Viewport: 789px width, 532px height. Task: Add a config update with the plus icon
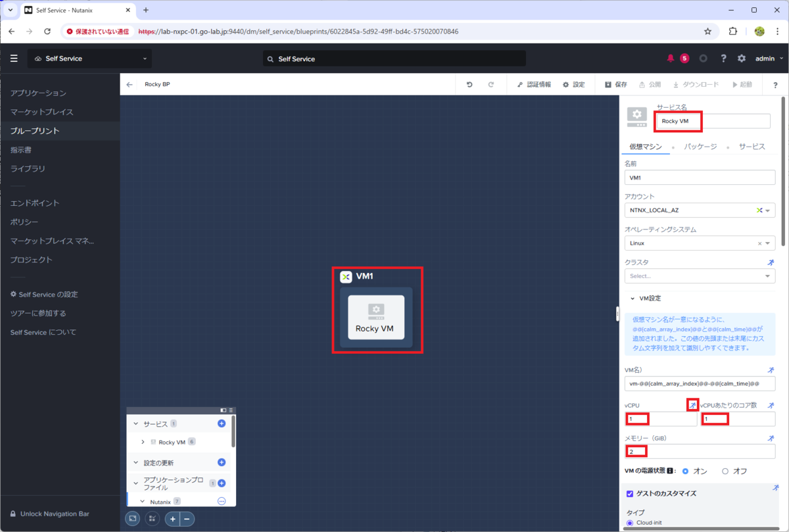click(x=222, y=462)
